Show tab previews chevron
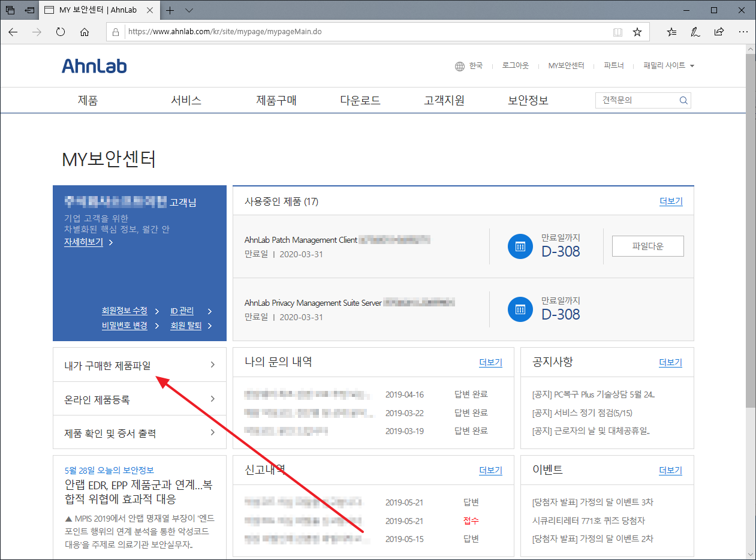 [x=189, y=10]
